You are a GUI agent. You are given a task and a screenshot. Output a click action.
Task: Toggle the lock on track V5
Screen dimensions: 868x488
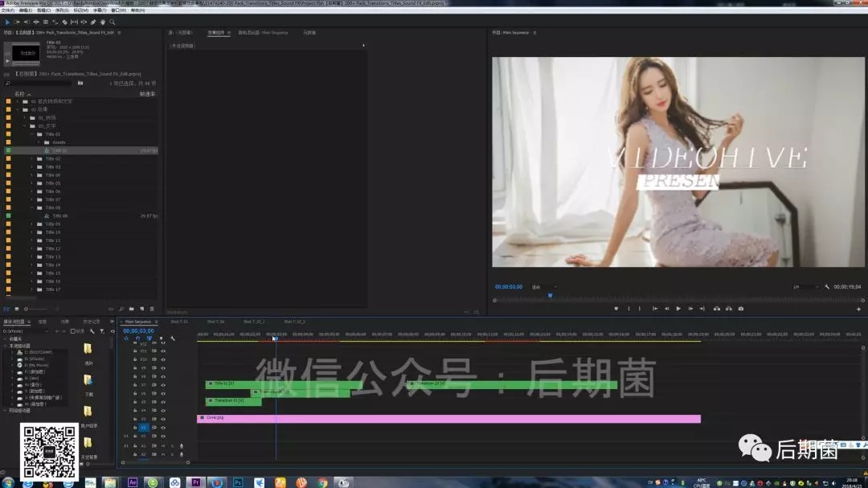click(135, 402)
